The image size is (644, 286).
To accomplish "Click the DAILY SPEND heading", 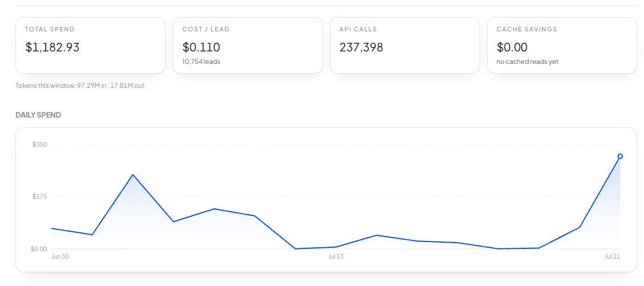I will pos(38,115).
